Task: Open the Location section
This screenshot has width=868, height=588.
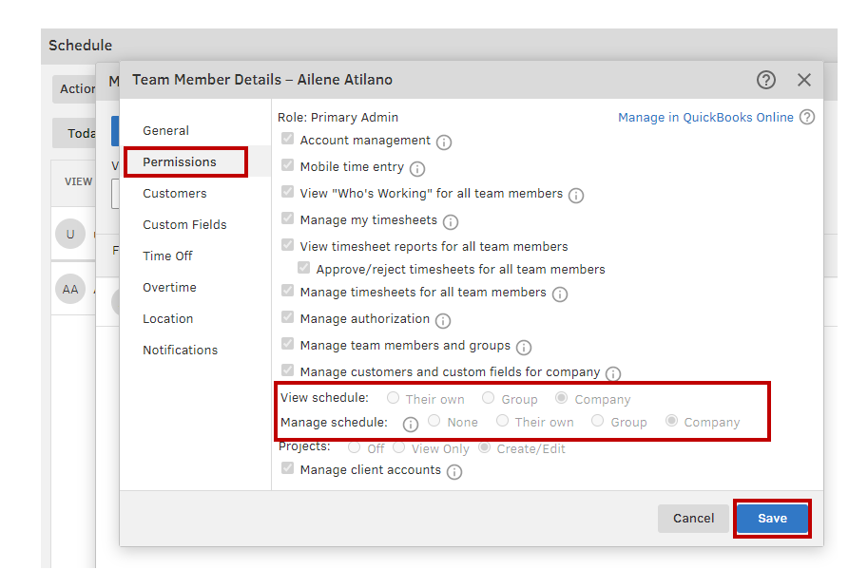Action: pyautogui.click(x=167, y=319)
